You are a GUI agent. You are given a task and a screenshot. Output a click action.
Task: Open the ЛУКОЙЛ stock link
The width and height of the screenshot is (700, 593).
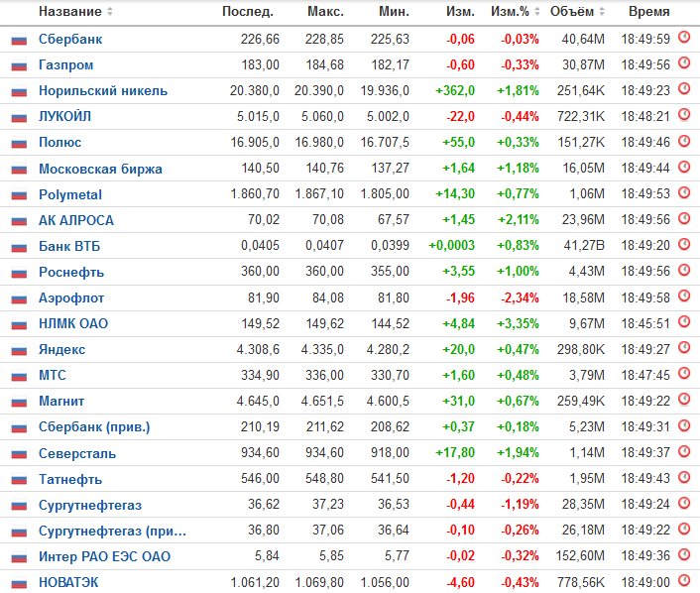tap(65, 117)
